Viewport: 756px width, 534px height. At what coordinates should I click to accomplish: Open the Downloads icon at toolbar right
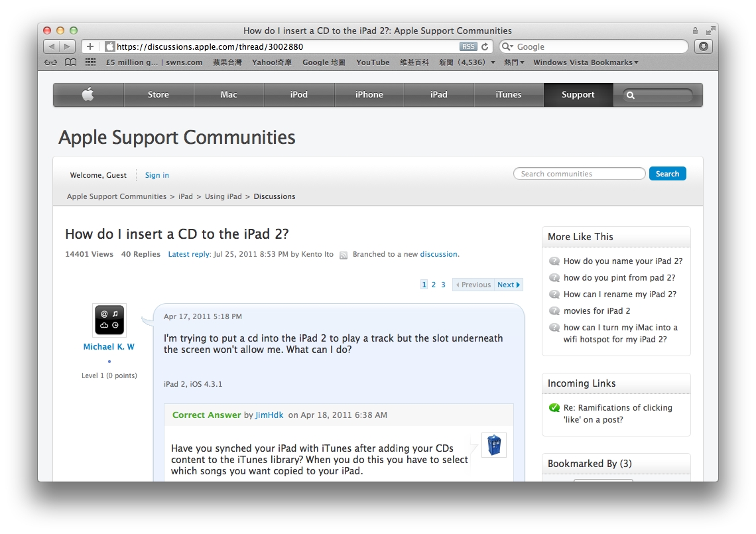pyautogui.click(x=703, y=46)
